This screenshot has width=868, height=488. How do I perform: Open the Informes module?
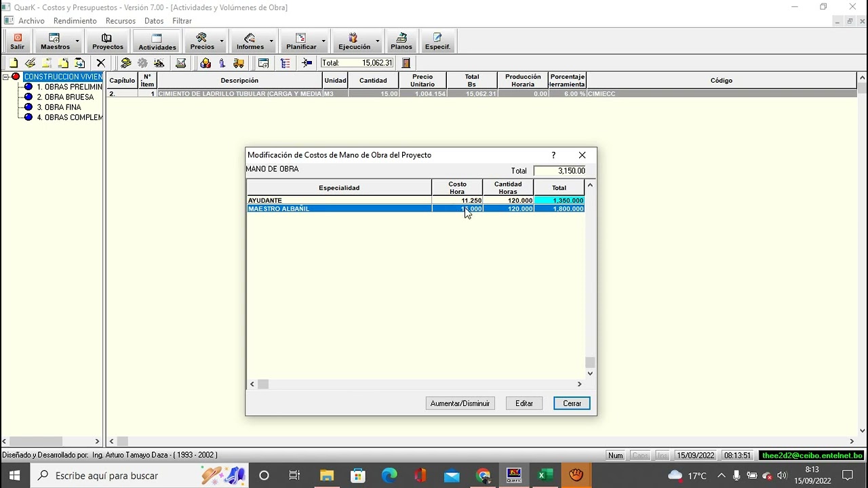pos(250,41)
